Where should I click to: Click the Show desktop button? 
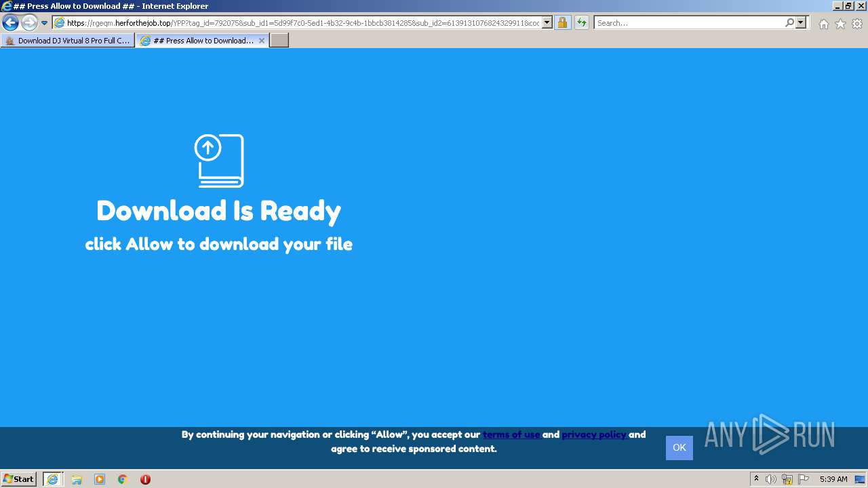click(860, 479)
